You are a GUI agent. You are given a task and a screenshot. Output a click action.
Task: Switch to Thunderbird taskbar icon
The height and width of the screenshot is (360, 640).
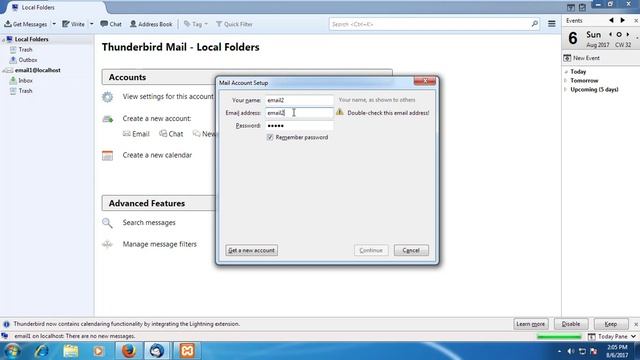(x=157, y=351)
